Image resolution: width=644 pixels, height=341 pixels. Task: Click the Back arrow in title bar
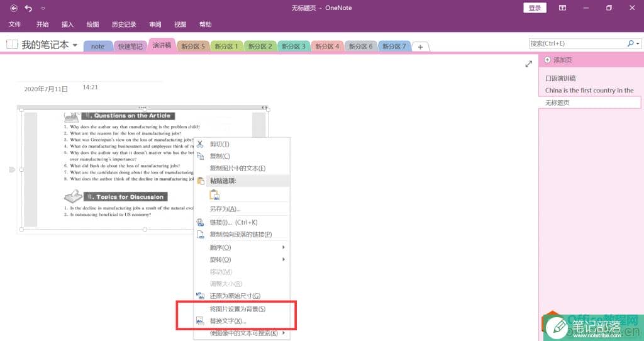coord(14,8)
